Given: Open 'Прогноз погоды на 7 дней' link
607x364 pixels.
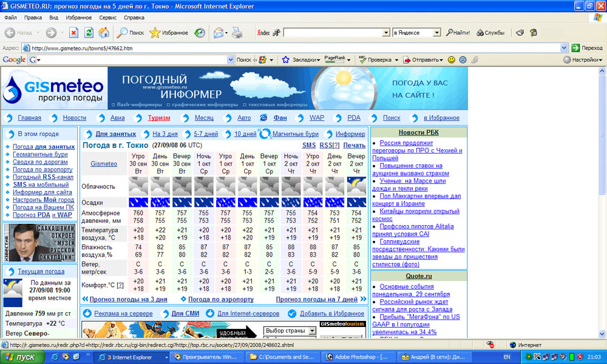Looking at the screenshot, I should pyautogui.click(x=317, y=300).
